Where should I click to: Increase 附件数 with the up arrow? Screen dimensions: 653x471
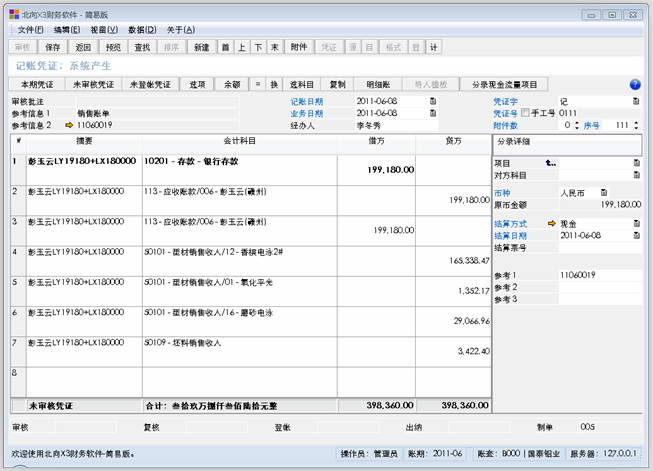click(577, 123)
